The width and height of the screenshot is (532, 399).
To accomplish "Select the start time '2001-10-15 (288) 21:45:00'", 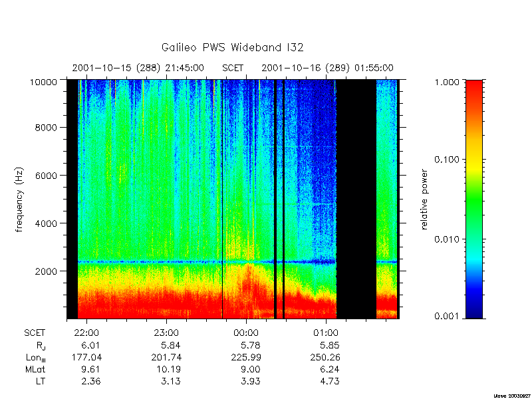I will (x=138, y=68).
